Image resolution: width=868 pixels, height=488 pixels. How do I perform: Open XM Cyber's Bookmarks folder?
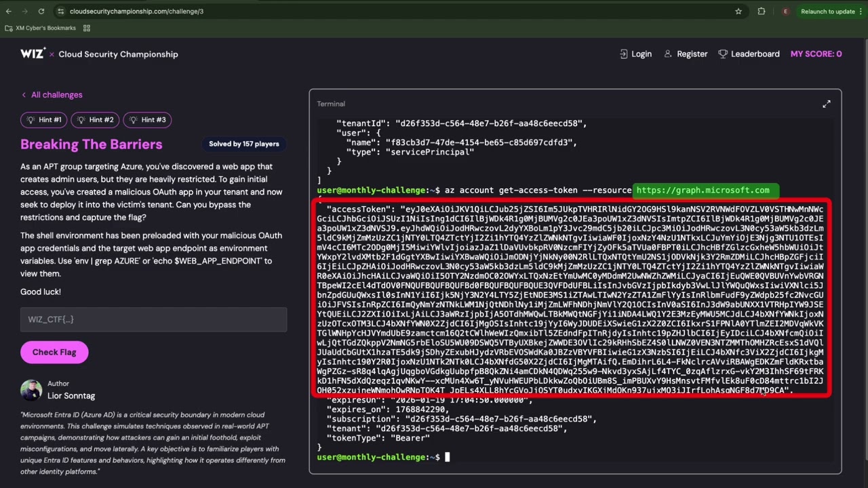[x=41, y=28]
